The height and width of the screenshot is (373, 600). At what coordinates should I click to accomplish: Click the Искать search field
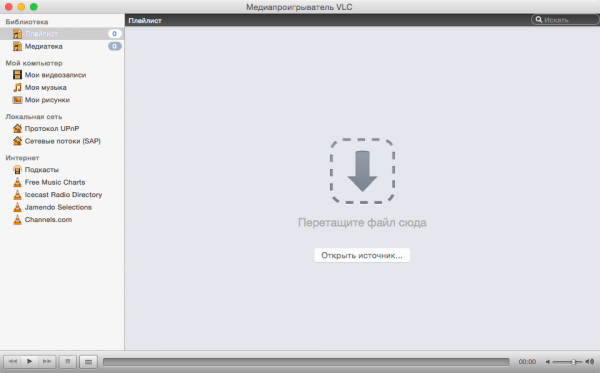coord(566,20)
